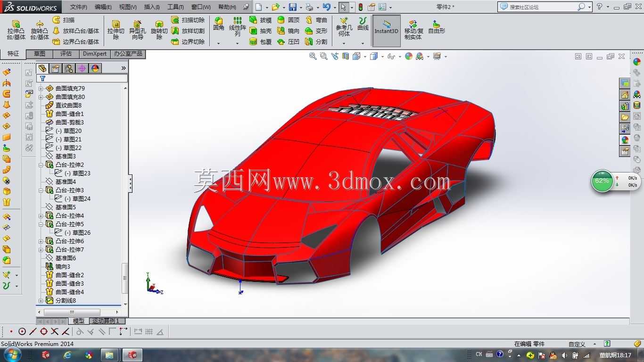Screen dimensions: 644x362
Task: Select the Midpoint Snap icon
Action: (33, 332)
